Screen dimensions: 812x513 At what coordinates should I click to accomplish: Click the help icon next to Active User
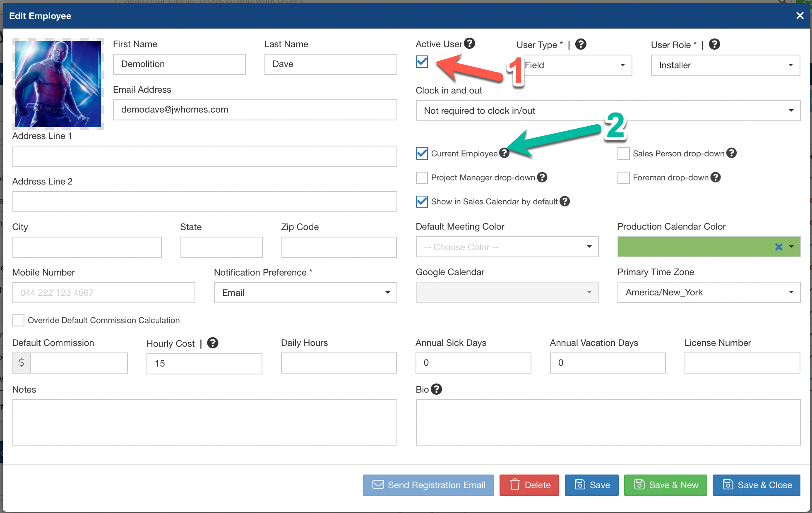(469, 43)
